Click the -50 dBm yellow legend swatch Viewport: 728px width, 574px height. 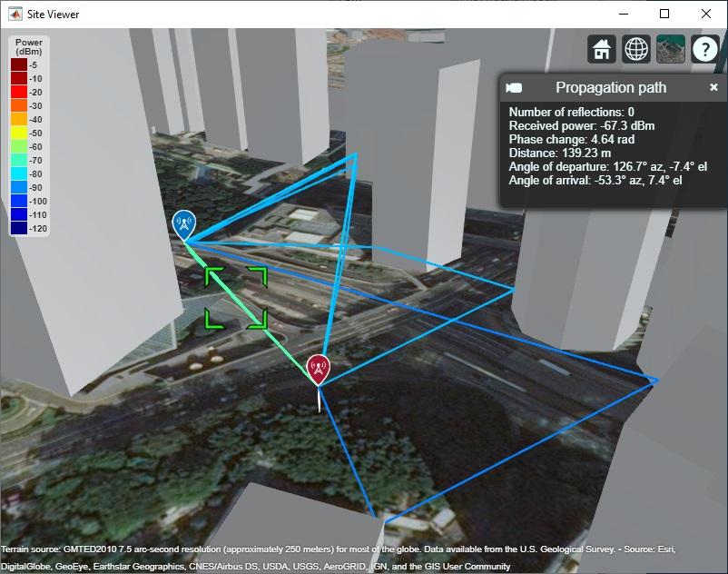click(x=19, y=133)
